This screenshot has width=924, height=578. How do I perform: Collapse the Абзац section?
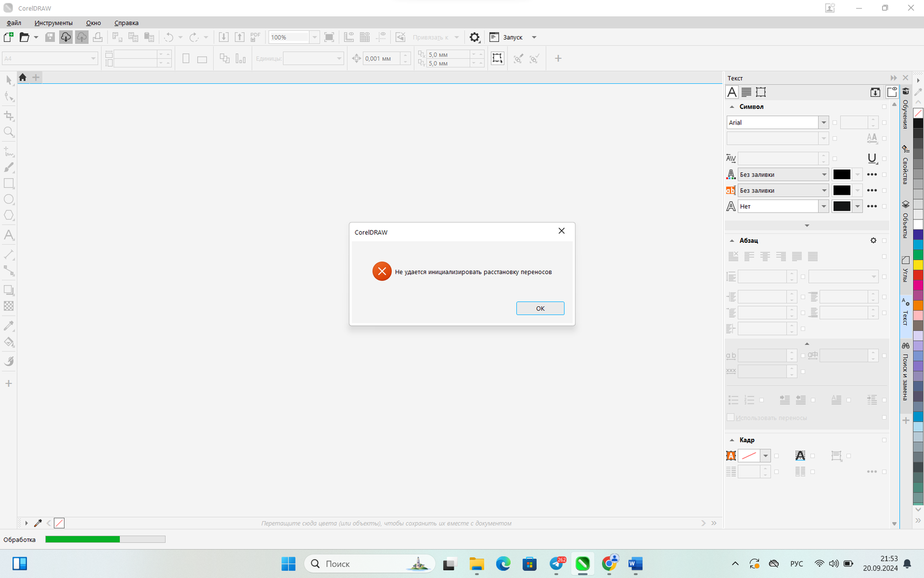[x=732, y=240]
